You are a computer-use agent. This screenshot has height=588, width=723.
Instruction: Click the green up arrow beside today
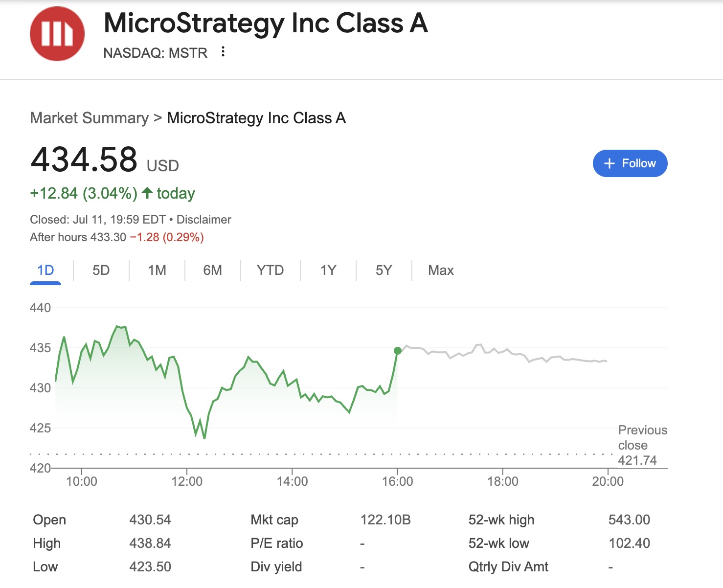click(147, 193)
